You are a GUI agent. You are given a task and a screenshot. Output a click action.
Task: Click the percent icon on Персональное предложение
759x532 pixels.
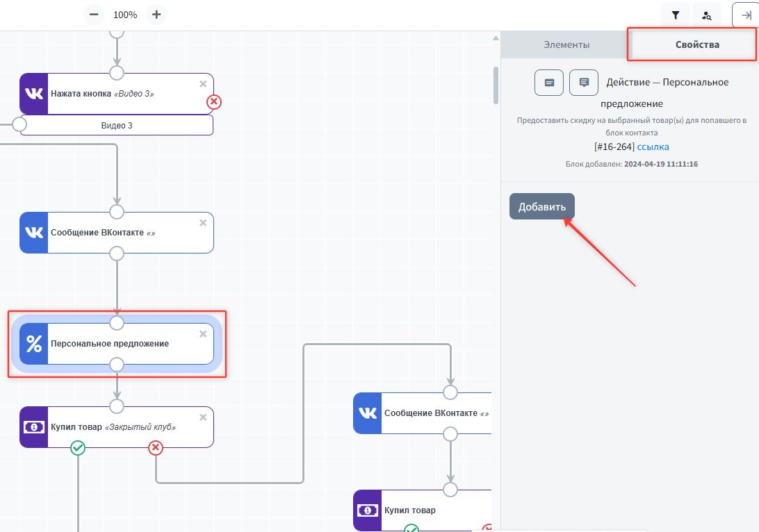pyautogui.click(x=34, y=344)
